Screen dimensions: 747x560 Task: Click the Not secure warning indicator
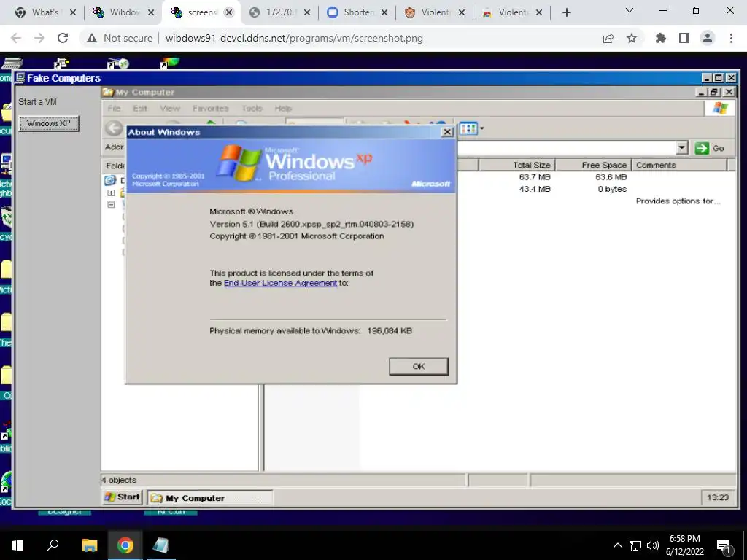(x=119, y=38)
